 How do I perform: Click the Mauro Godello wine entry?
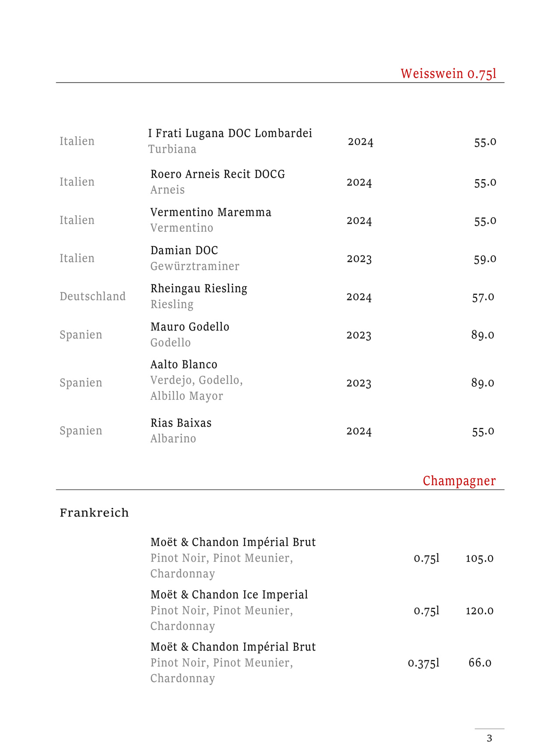[x=190, y=327]
